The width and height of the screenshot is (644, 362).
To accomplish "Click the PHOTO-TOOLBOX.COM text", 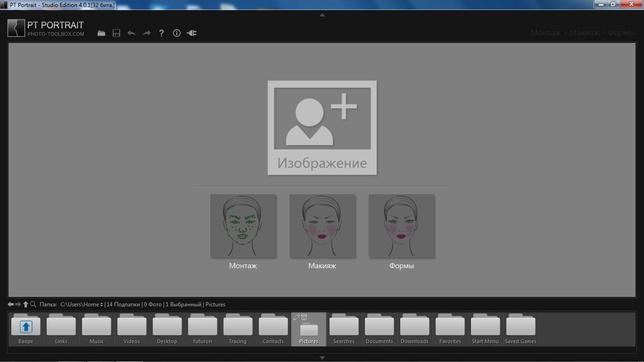I will 56,34.
